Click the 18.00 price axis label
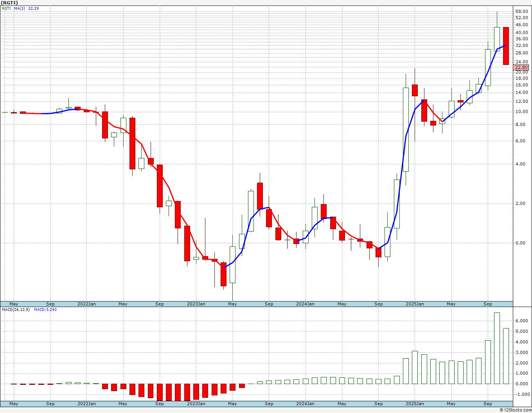The width and height of the screenshot is (532, 413). click(x=521, y=78)
